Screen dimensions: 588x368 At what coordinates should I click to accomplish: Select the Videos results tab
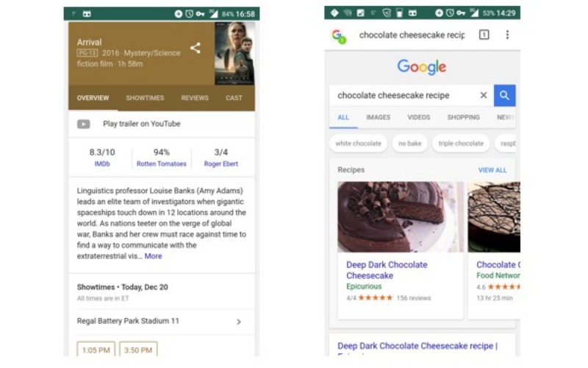pyautogui.click(x=418, y=118)
